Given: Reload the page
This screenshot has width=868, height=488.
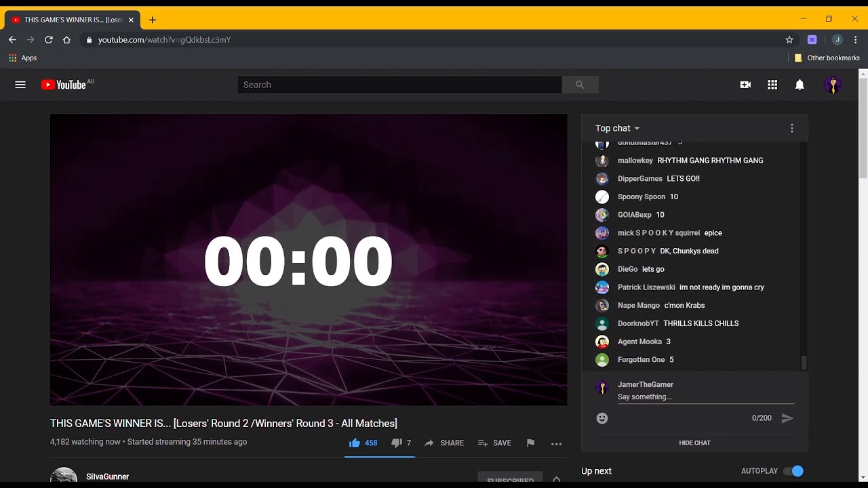Looking at the screenshot, I should tap(49, 40).
